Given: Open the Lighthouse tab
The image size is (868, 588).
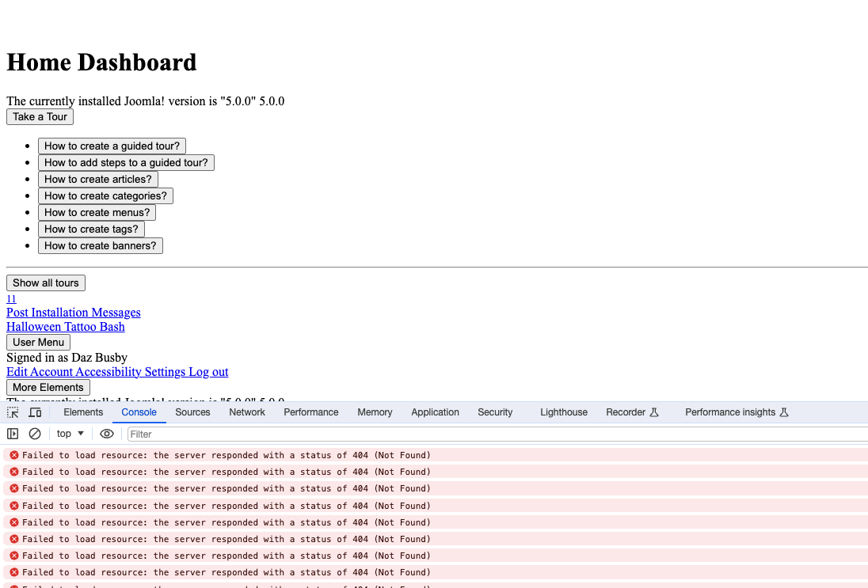Looking at the screenshot, I should click(564, 412).
